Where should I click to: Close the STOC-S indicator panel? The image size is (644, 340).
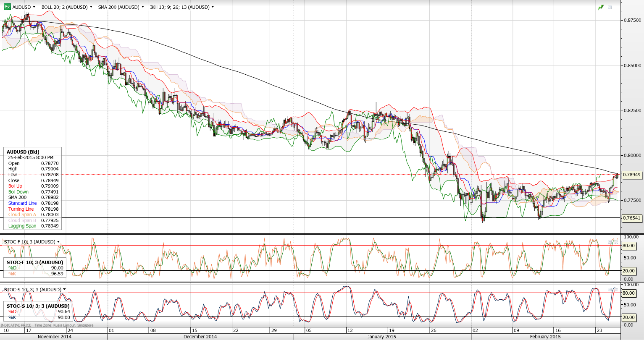(x=616, y=290)
